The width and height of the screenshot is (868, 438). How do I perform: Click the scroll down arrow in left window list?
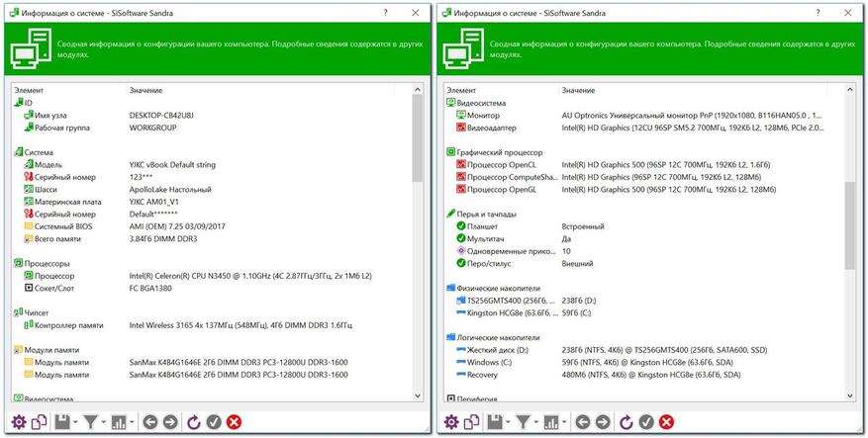pos(418,395)
